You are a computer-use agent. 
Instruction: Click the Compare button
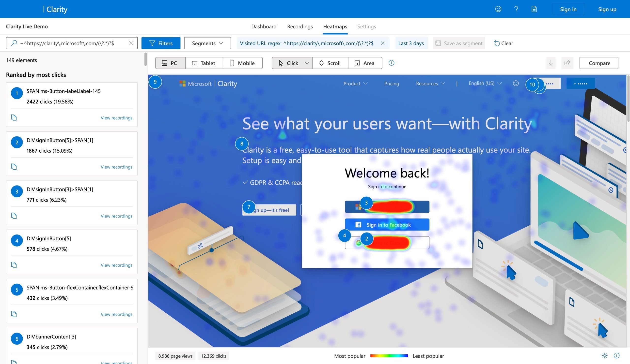point(600,63)
